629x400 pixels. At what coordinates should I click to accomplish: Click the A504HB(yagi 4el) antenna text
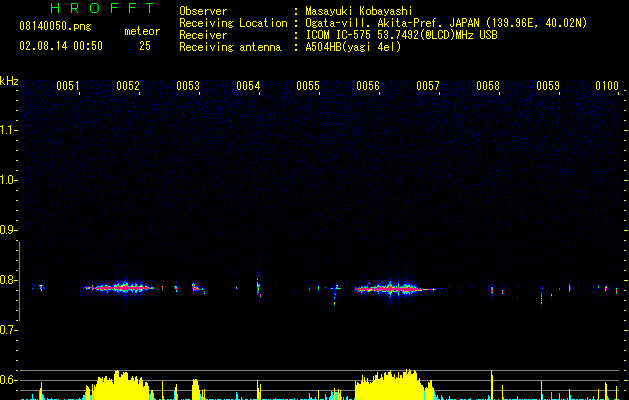point(353,47)
